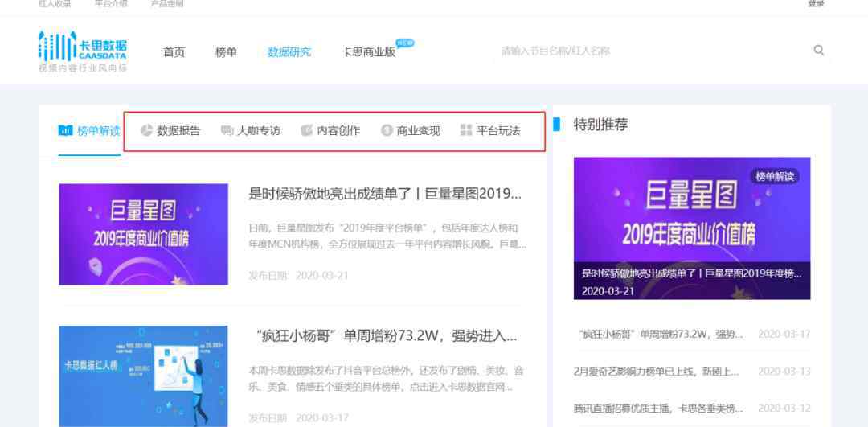Go to 首页 in main navigation

(x=174, y=52)
